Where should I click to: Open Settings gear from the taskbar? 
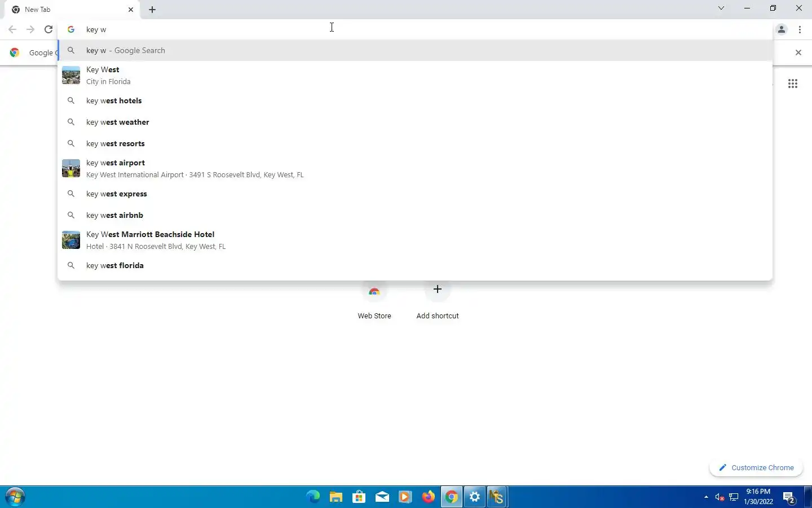click(x=475, y=497)
